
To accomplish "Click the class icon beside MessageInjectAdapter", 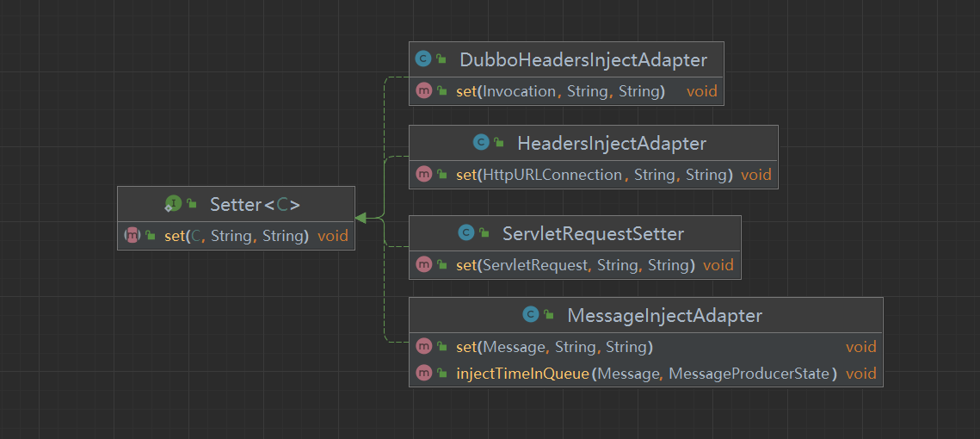I will pos(531,315).
